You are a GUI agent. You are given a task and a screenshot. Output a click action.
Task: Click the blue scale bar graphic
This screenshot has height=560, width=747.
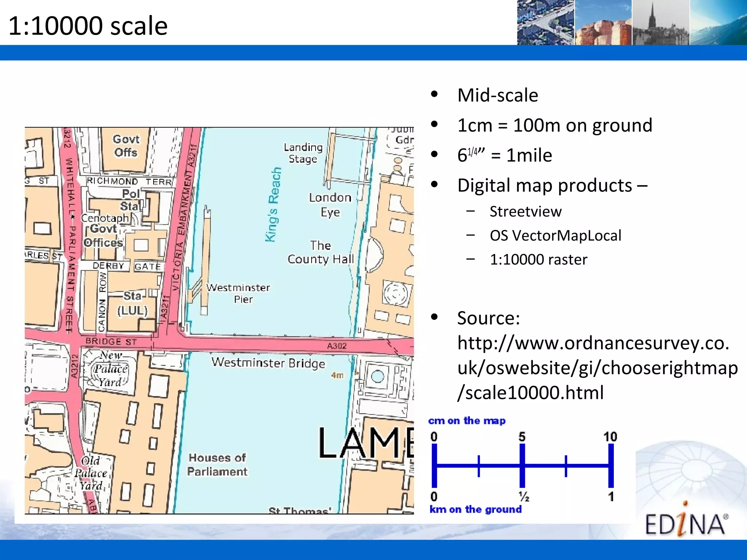point(523,466)
